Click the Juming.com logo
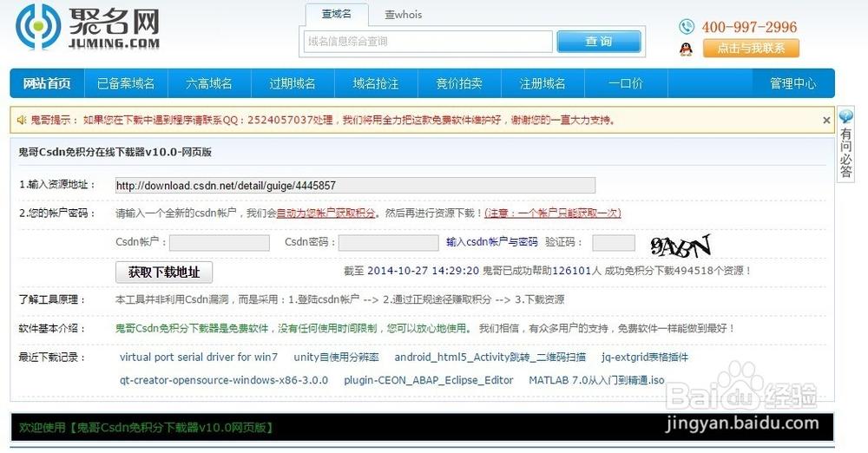This screenshot has height=453, width=868. point(88,27)
